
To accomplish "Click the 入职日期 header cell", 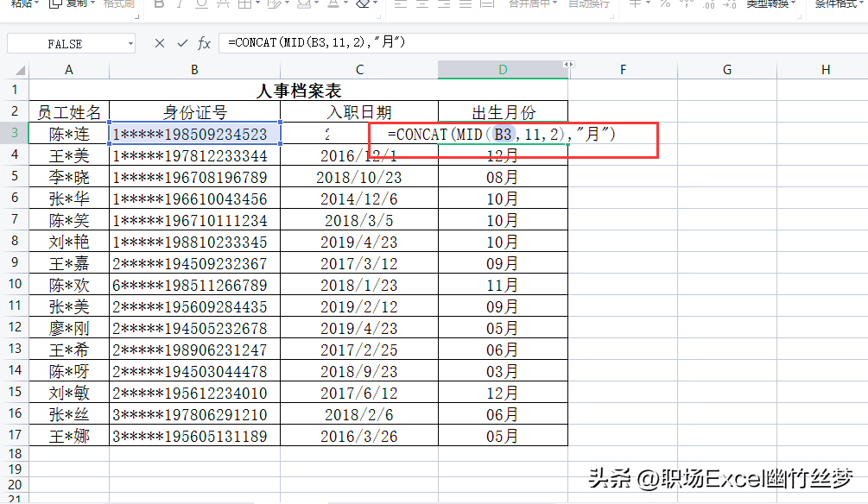I will coord(359,111).
